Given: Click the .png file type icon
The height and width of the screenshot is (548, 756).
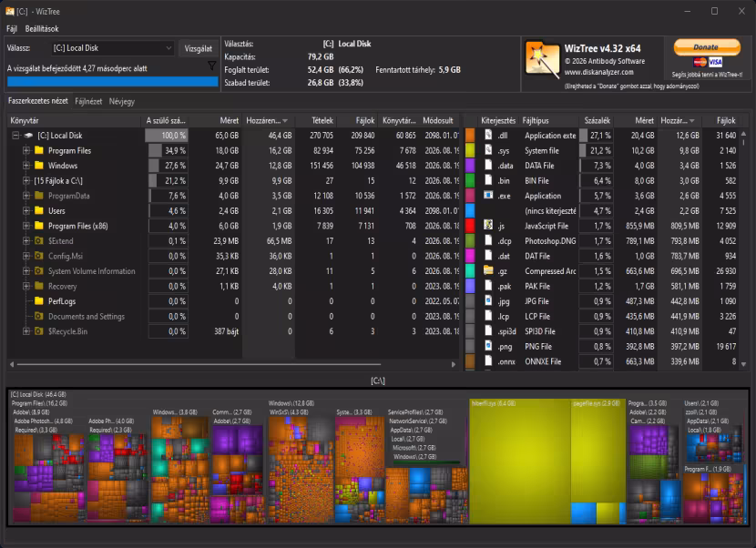Looking at the screenshot, I should [x=488, y=346].
